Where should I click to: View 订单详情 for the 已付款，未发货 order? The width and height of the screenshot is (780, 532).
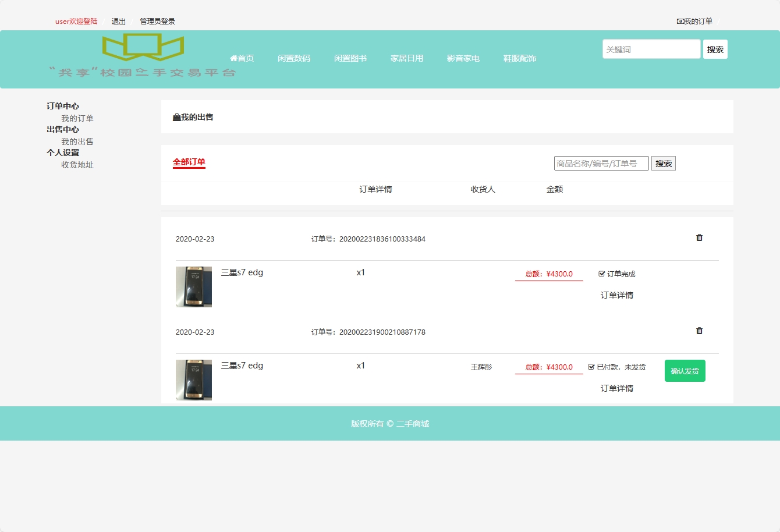pyautogui.click(x=617, y=388)
